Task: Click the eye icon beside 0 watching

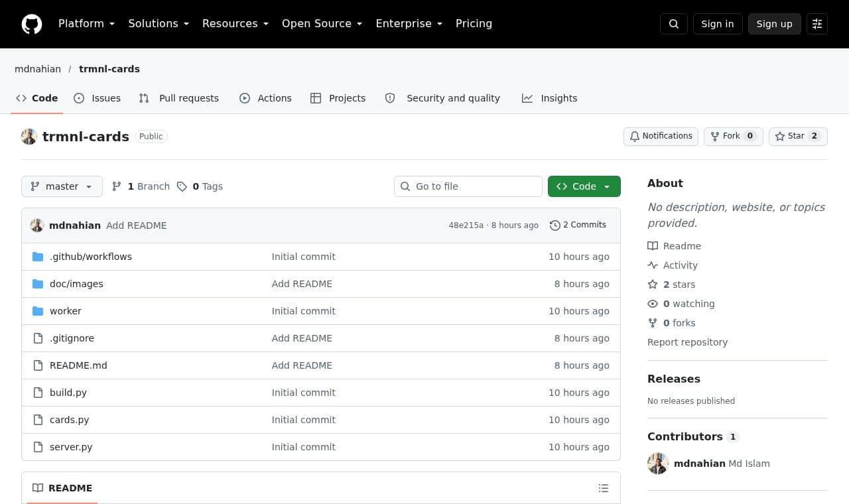Action: coord(653,304)
